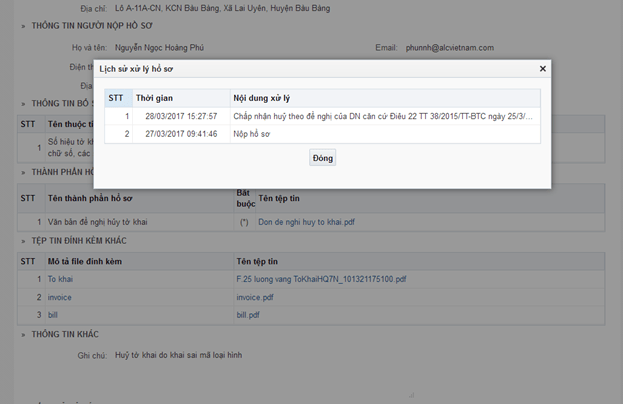Open the bill.pdf file link
The width and height of the screenshot is (623, 404).
point(248,314)
